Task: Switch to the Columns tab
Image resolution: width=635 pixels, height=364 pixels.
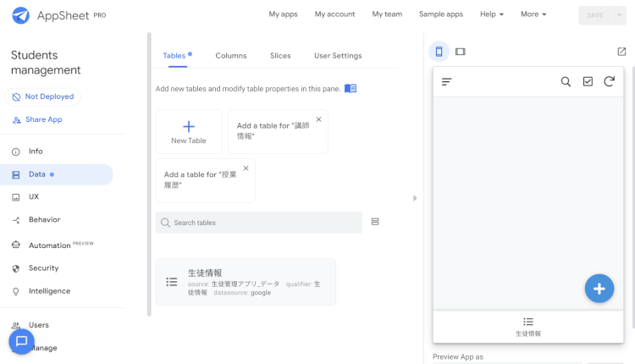Action: 230,56
